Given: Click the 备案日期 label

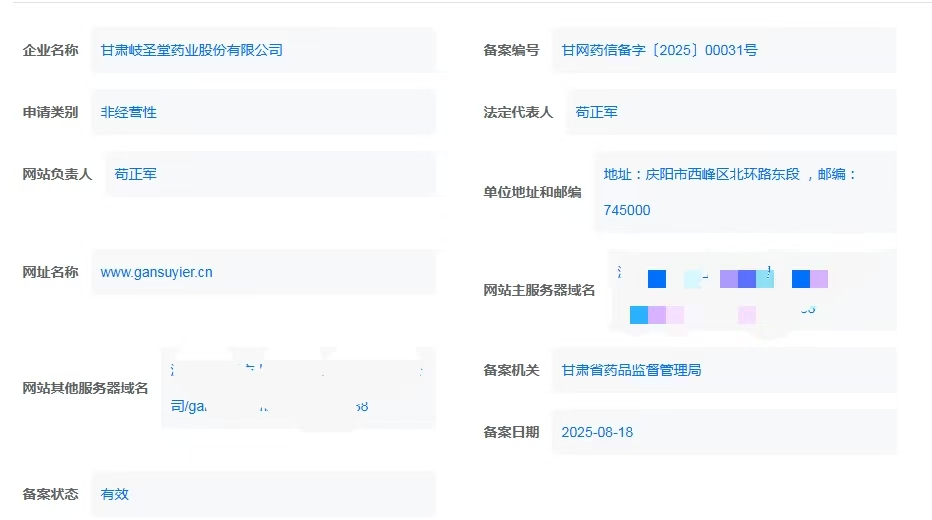Looking at the screenshot, I should coord(511,433).
